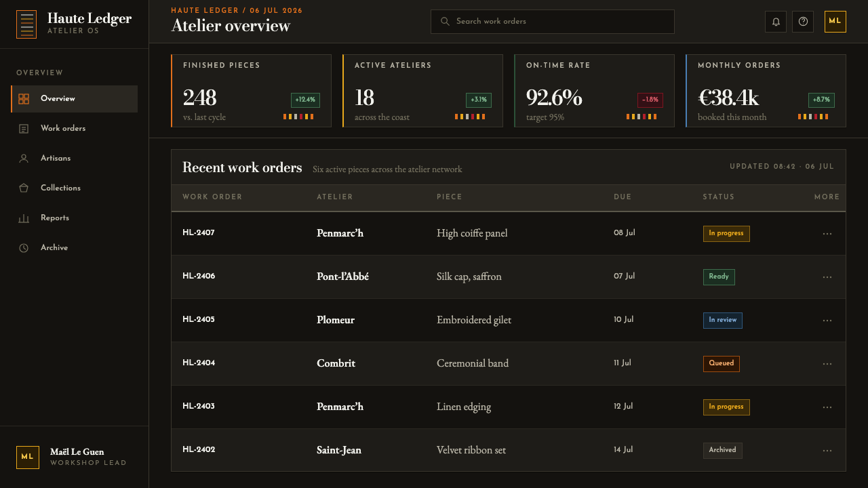Open work order HL-2404
Viewport: 868px width, 488px height.
point(199,363)
